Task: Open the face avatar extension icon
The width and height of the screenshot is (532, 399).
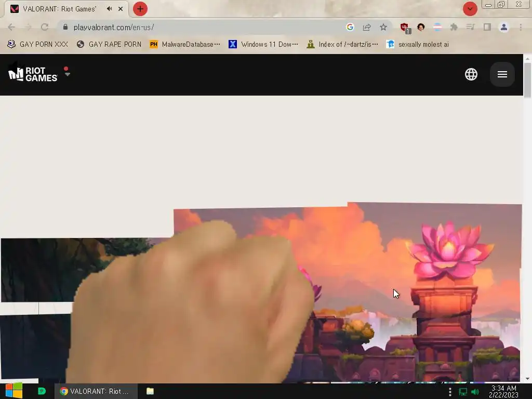Action: 421,27
